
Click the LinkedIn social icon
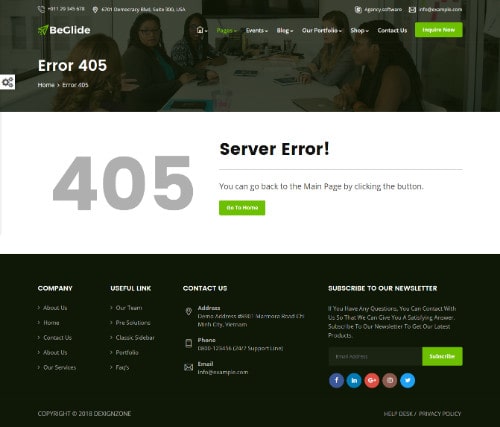[354, 380]
